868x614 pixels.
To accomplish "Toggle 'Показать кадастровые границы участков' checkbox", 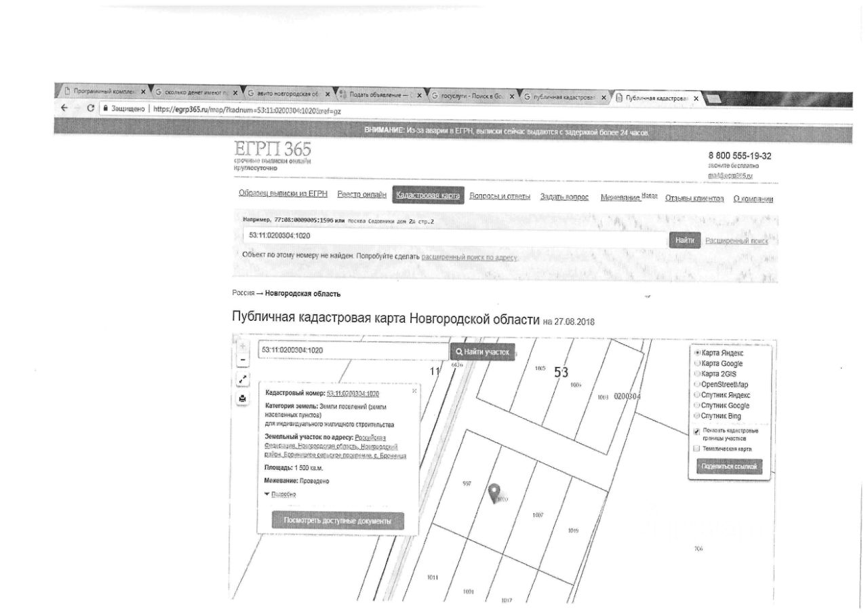I will 697,431.
